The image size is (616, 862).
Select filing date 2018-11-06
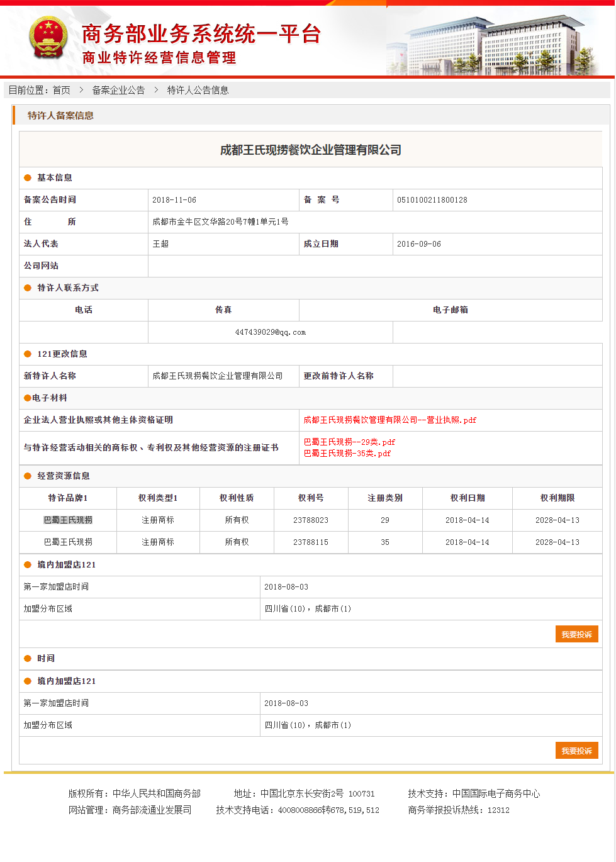pyautogui.click(x=174, y=200)
